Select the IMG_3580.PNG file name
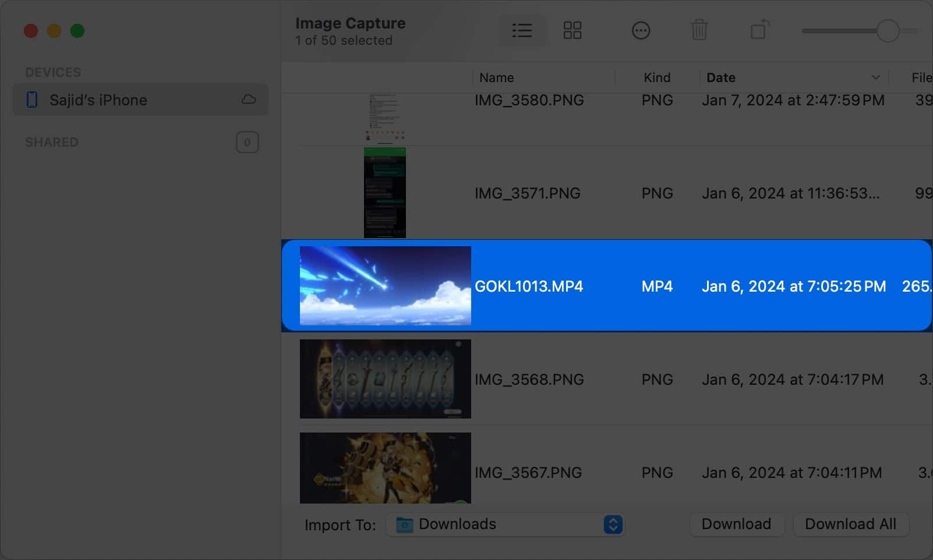 click(x=529, y=100)
